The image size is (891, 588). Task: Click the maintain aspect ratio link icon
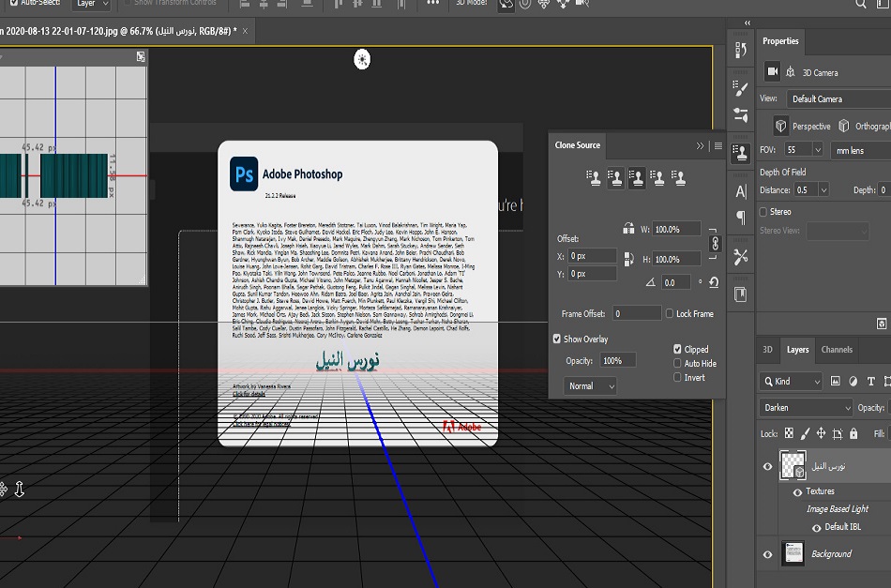coord(714,243)
